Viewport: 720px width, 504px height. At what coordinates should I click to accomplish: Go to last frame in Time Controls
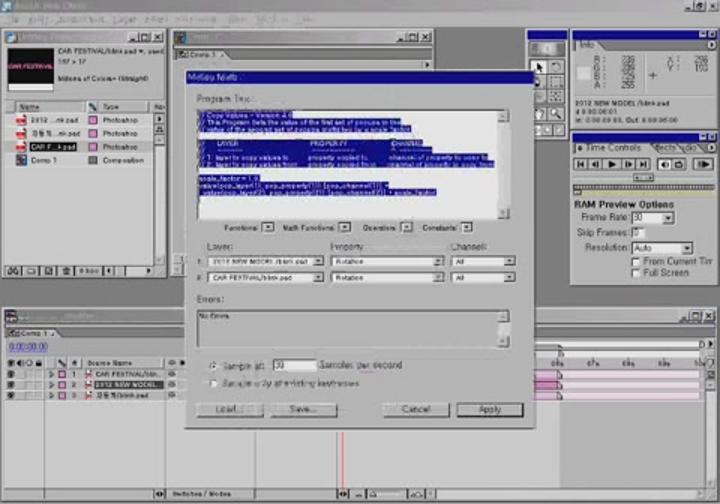(x=643, y=164)
